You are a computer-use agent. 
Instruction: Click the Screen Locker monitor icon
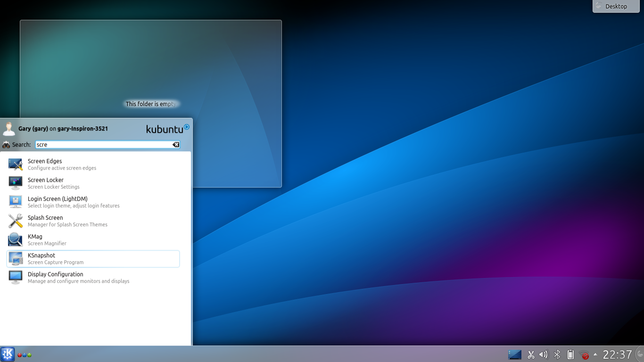(16, 183)
